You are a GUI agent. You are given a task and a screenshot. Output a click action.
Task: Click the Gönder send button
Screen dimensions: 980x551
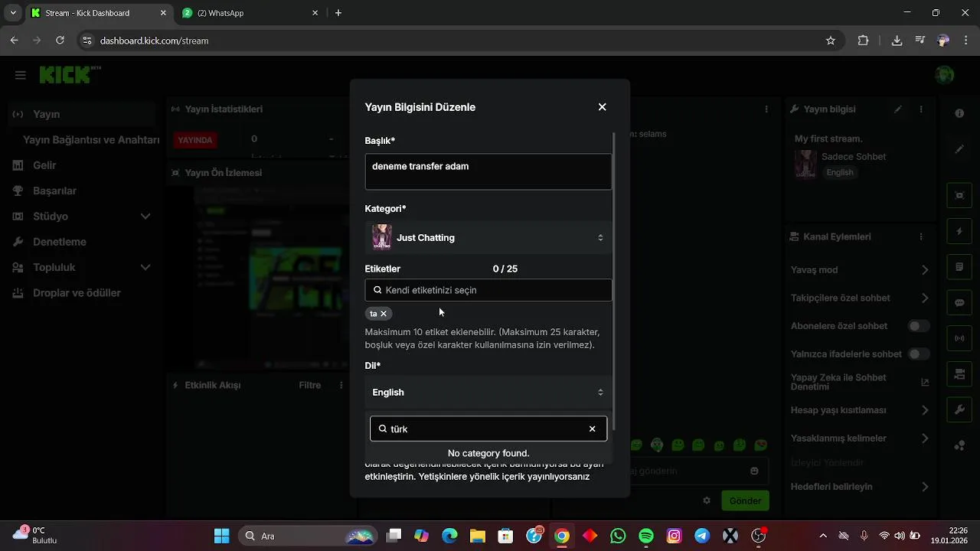[745, 501]
